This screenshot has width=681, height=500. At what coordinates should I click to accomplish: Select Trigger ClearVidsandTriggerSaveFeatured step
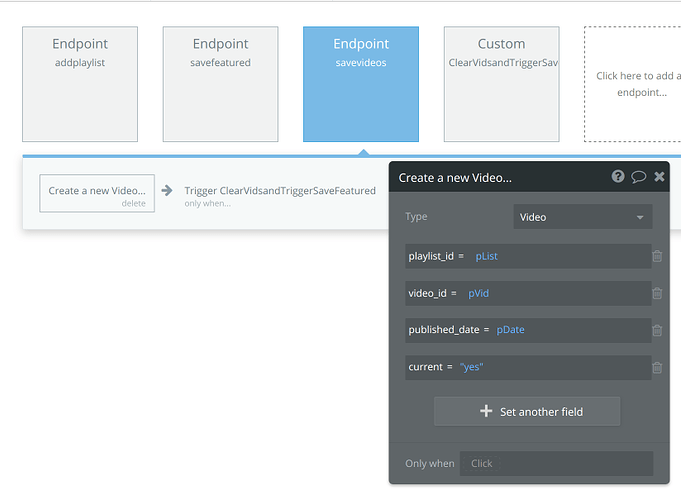tap(280, 190)
